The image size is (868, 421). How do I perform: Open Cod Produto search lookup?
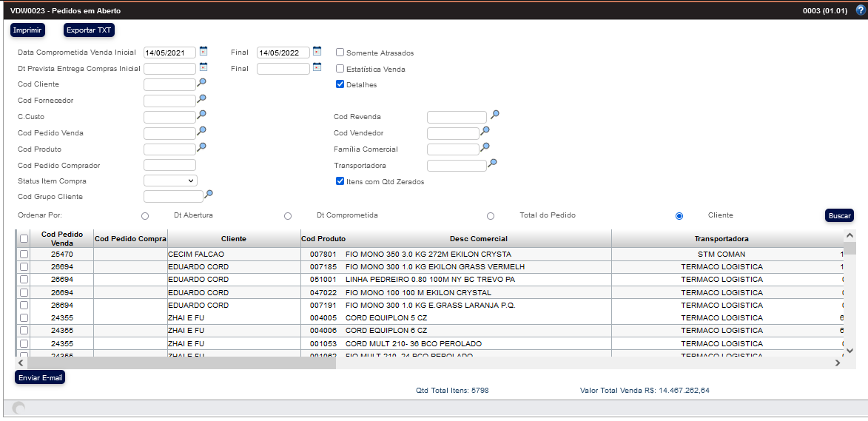tap(201, 148)
